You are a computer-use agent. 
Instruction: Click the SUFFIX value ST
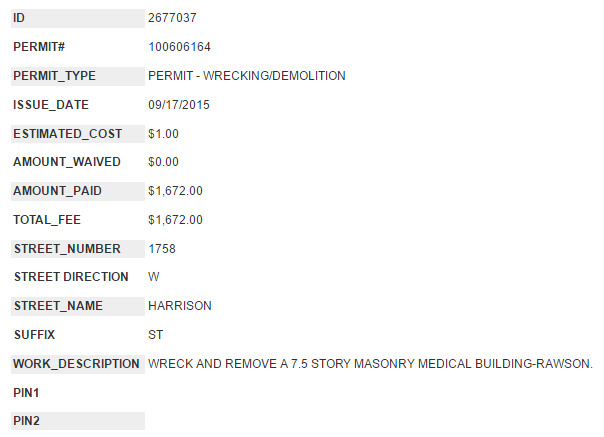[x=156, y=335]
